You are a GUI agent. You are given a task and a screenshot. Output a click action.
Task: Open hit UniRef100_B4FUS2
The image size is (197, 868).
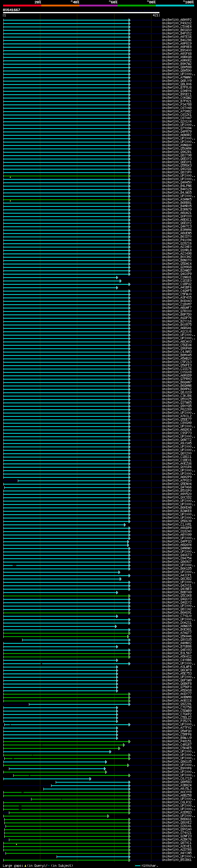177,33
